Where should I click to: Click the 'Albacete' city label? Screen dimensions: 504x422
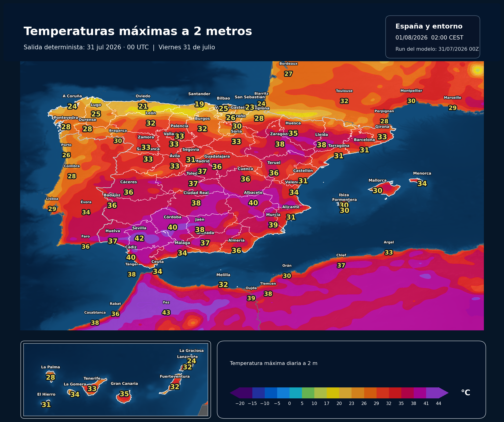coord(253,193)
